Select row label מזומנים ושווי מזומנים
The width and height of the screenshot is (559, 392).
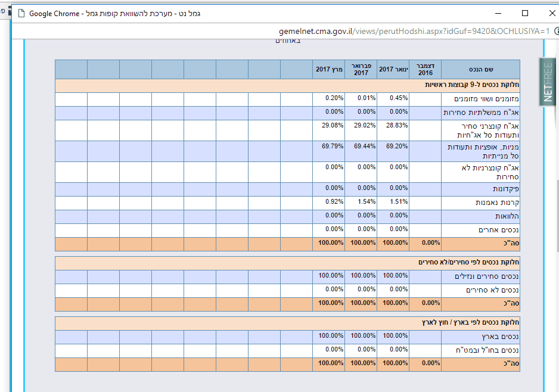[x=486, y=99]
